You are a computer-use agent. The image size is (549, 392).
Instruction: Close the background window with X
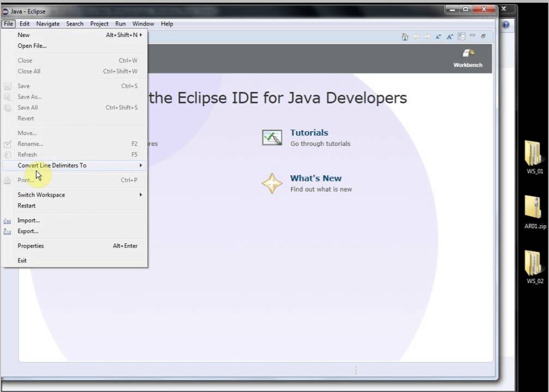[x=504, y=9]
